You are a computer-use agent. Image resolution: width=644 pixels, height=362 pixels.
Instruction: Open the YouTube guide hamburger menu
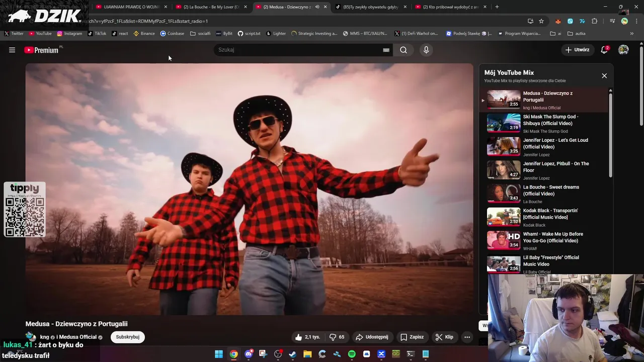click(12, 50)
